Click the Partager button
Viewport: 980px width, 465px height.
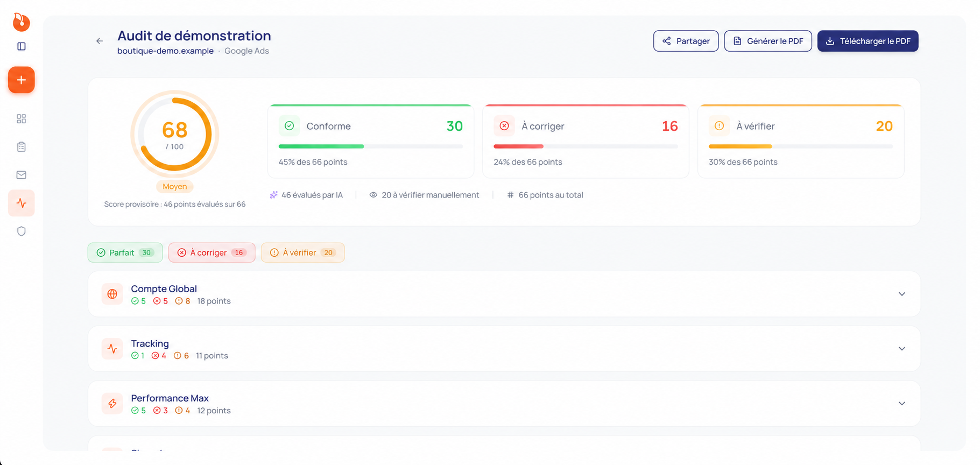pos(686,41)
